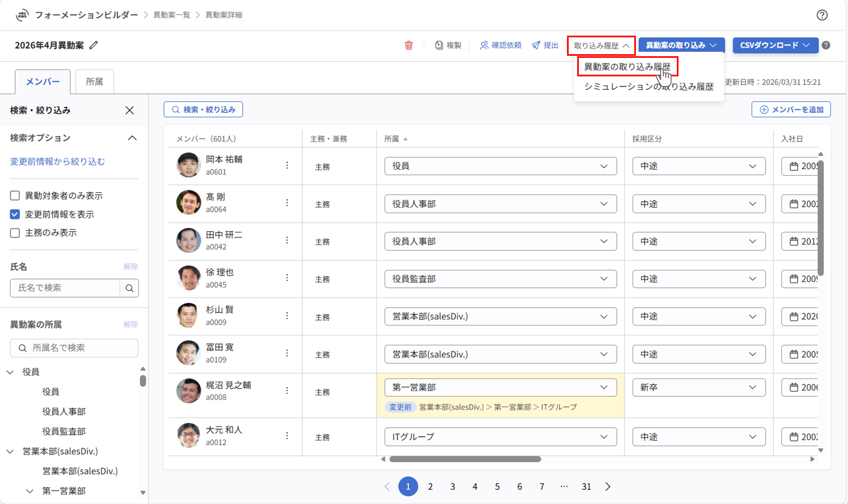848x504 pixels.
Task: Duplicate the plan with the 複製 icon
Action: (x=439, y=45)
